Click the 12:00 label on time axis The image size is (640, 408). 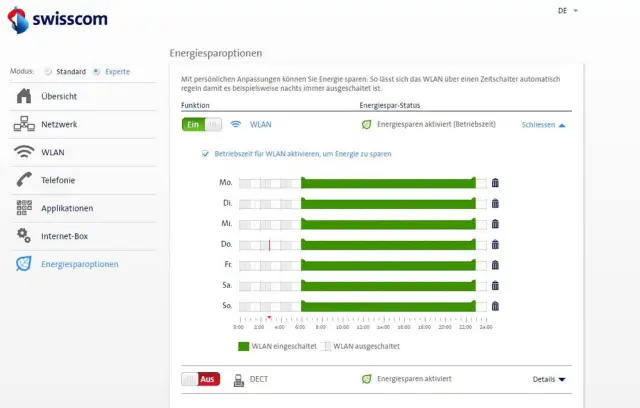363,327
